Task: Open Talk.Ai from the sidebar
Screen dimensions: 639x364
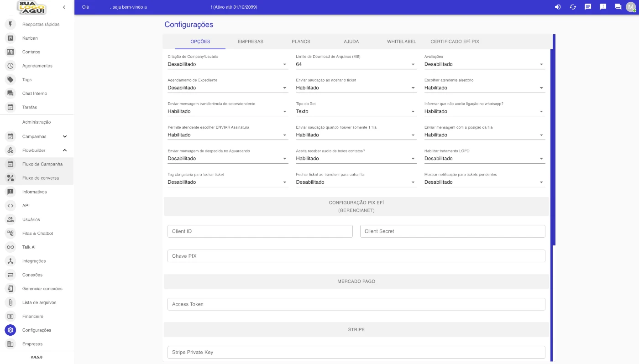Action: tap(29, 247)
